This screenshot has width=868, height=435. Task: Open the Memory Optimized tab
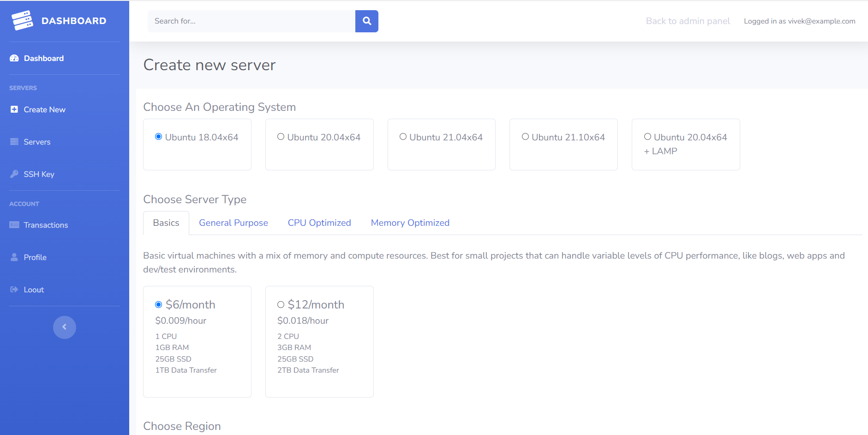pyautogui.click(x=410, y=223)
